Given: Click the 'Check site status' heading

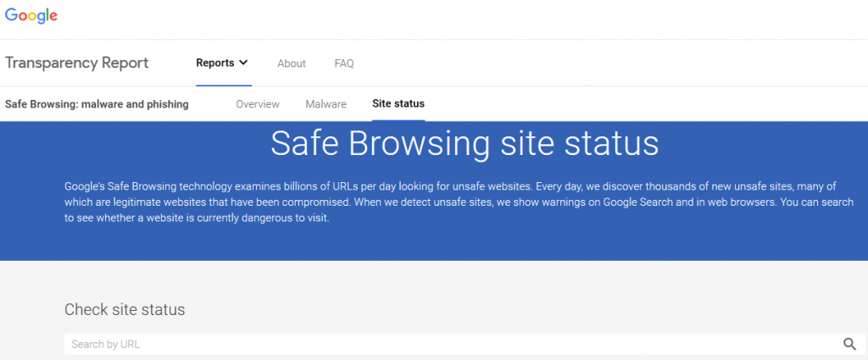Looking at the screenshot, I should [x=125, y=310].
